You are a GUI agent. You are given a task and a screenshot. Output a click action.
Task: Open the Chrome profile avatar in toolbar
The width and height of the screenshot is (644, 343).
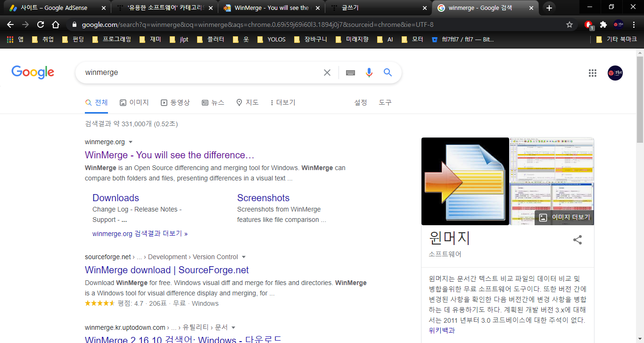pyautogui.click(x=618, y=24)
